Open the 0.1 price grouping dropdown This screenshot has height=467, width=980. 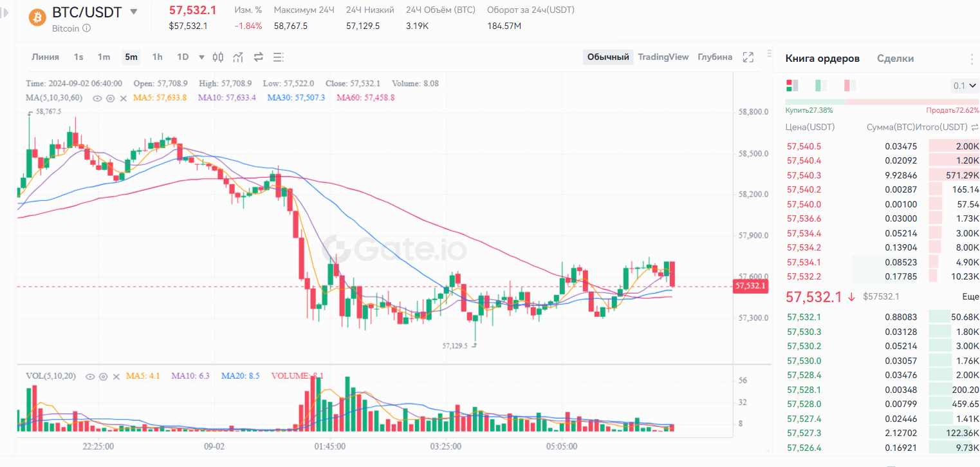(964, 86)
